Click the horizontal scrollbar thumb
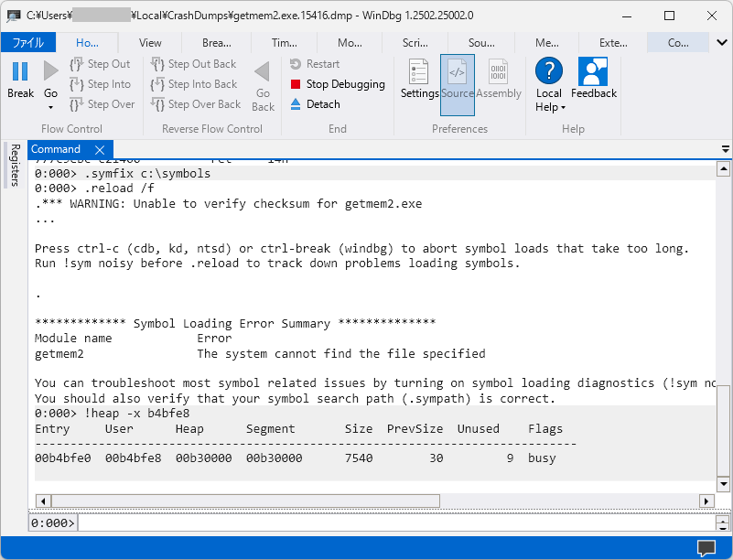The image size is (733, 560). (x=246, y=501)
